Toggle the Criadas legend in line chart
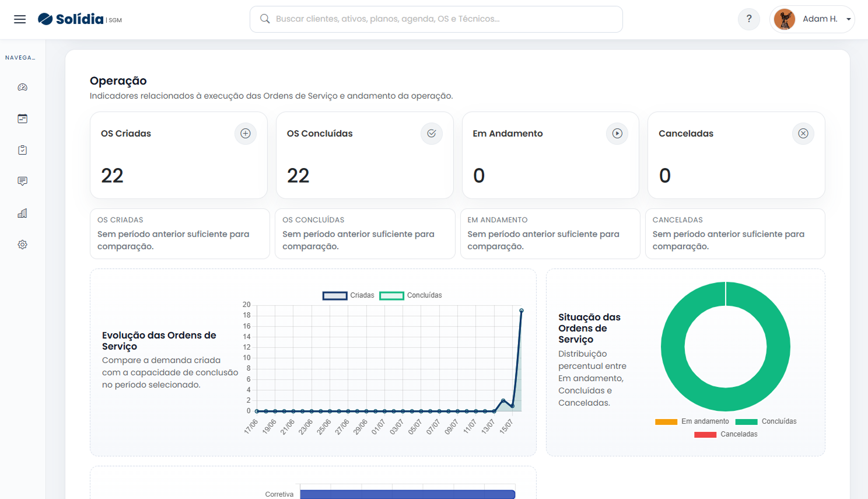 (x=348, y=295)
